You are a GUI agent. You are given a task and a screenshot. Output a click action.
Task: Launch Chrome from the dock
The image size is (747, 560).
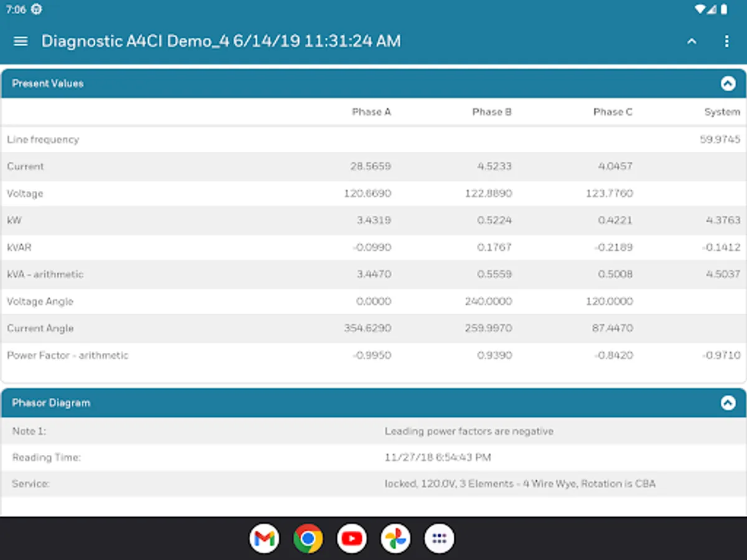click(308, 538)
